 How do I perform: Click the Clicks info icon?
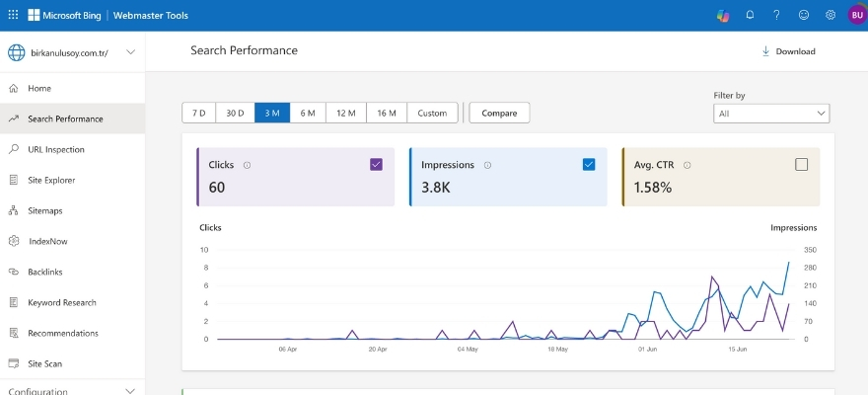(247, 165)
